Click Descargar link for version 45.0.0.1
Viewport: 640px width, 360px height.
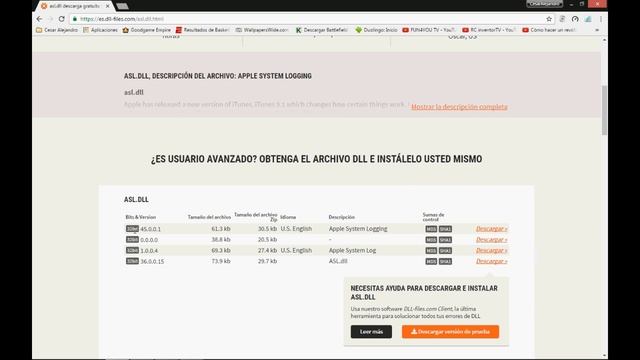pyautogui.click(x=491, y=229)
